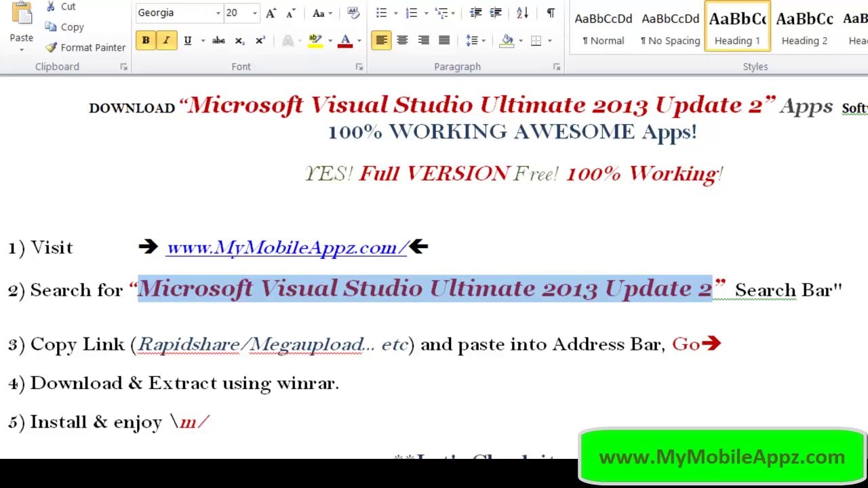Apply a bulleted list

pos(382,13)
